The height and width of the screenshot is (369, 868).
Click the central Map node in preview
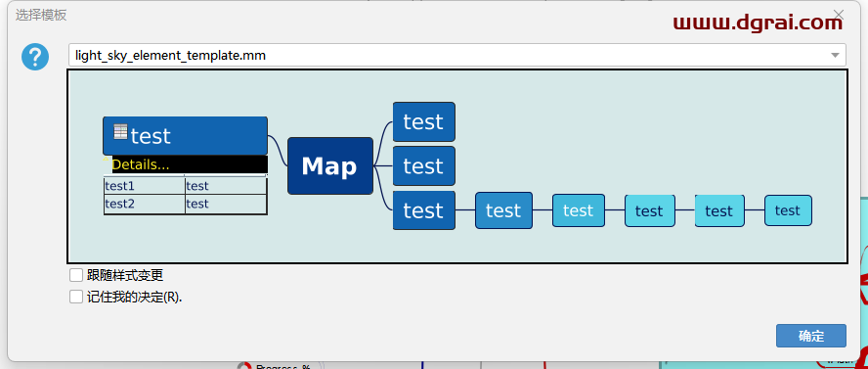330,165
